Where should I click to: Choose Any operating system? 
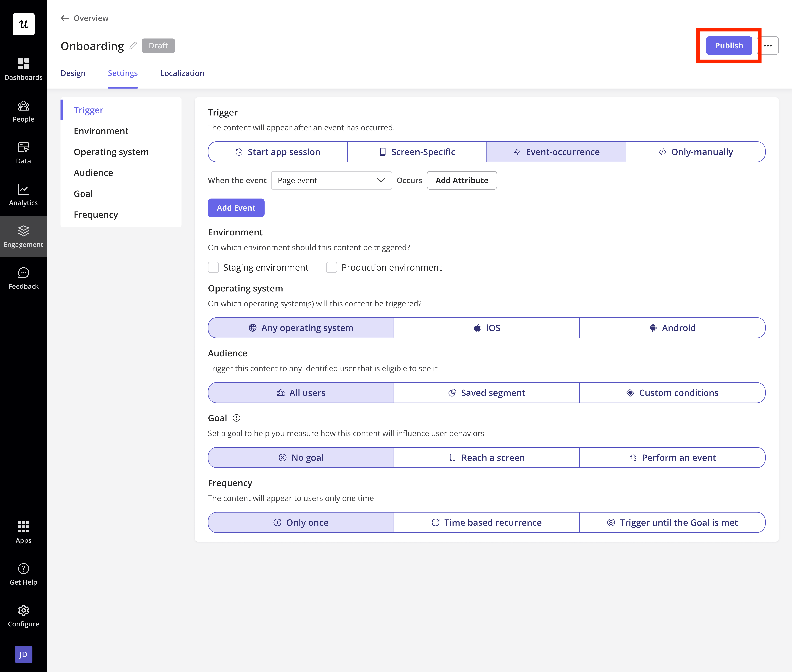click(x=301, y=328)
